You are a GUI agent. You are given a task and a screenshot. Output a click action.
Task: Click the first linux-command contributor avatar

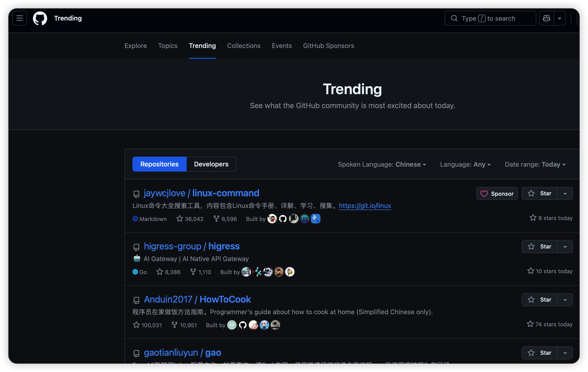click(x=272, y=219)
